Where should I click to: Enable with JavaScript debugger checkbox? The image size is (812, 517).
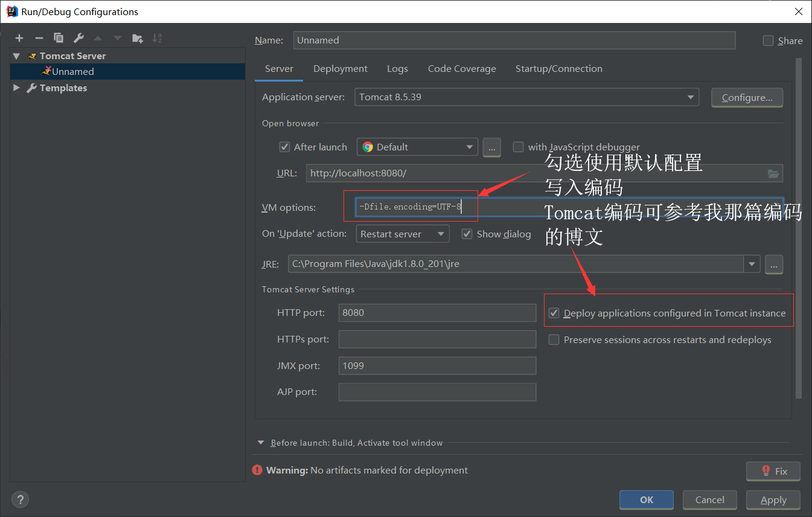(518, 147)
